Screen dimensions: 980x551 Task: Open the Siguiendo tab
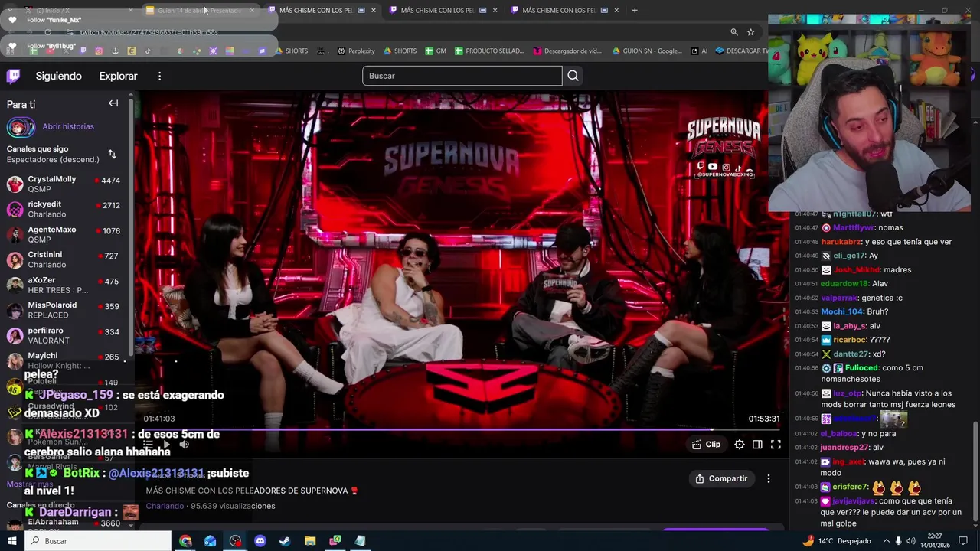(x=58, y=76)
